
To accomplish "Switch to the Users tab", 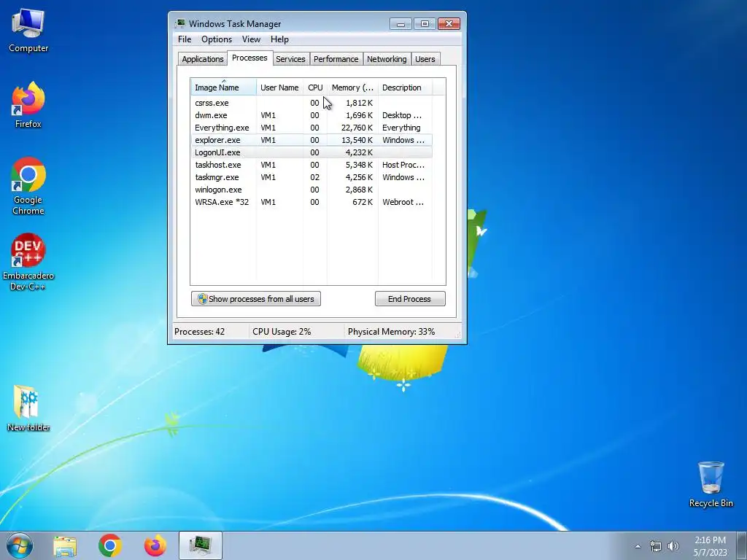I will coord(425,59).
